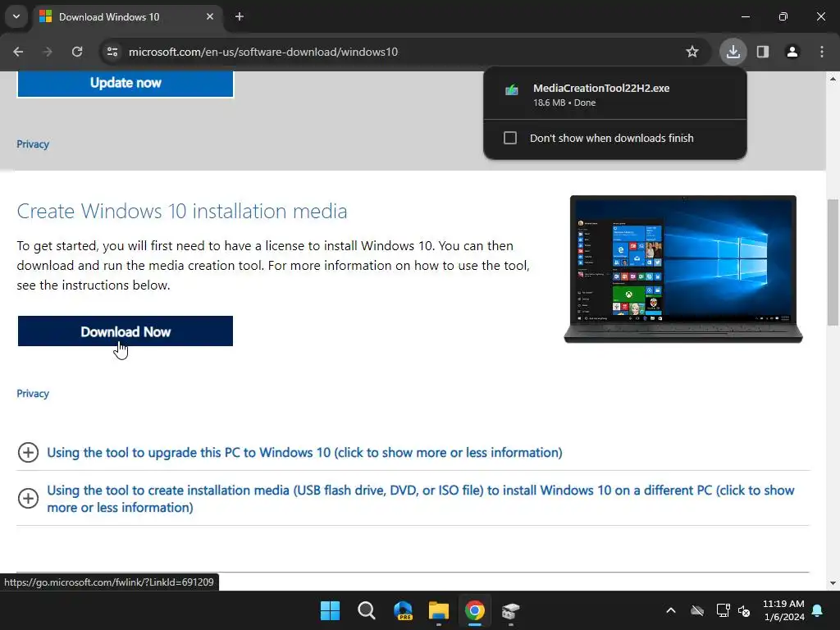Toggle the Chrome side panel
This screenshot has height=630, width=840.
coord(763,52)
